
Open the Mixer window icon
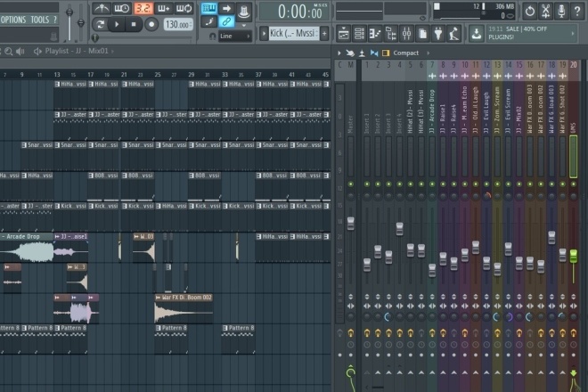click(x=406, y=34)
